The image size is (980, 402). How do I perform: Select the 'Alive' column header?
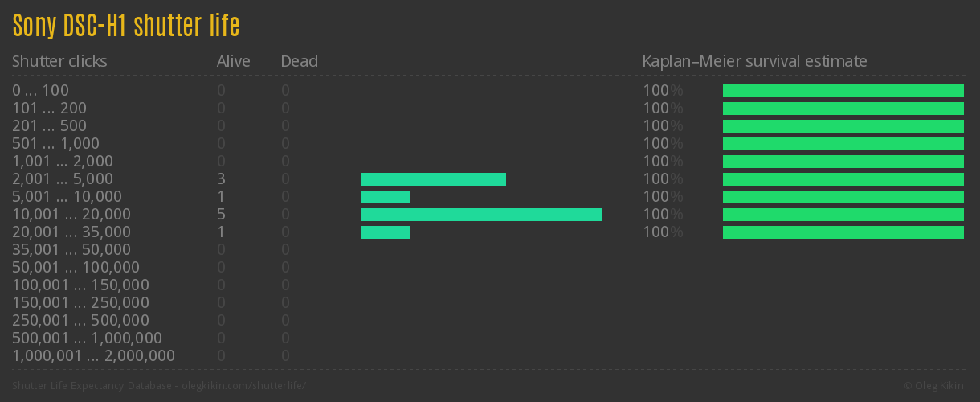click(233, 61)
